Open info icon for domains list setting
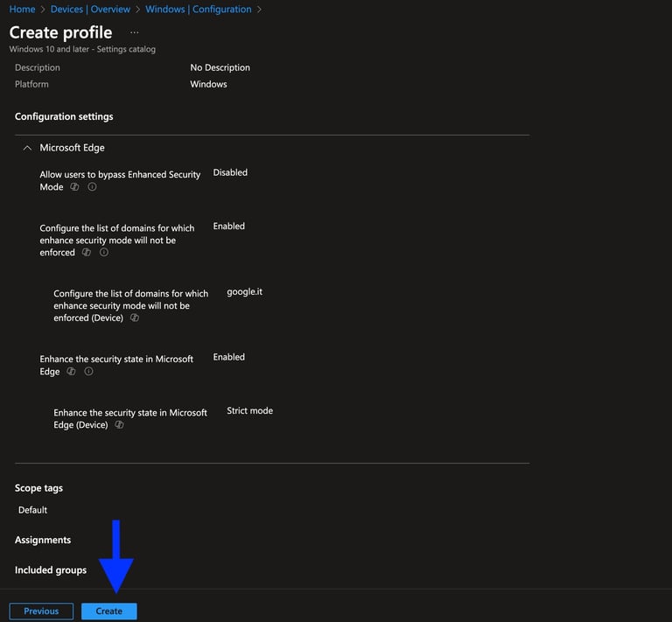The image size is (672, 622). click(x=104, y=252)
